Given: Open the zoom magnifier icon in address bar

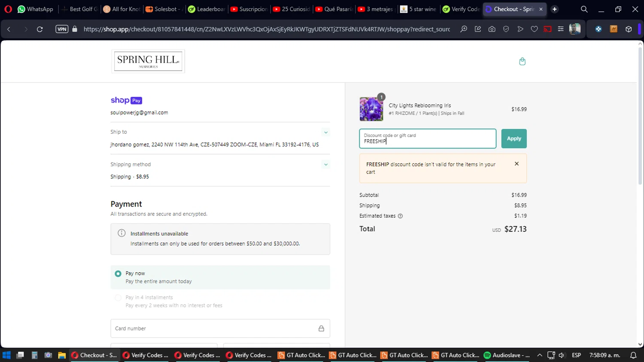Looking at the screenshot, I should 464,29.
